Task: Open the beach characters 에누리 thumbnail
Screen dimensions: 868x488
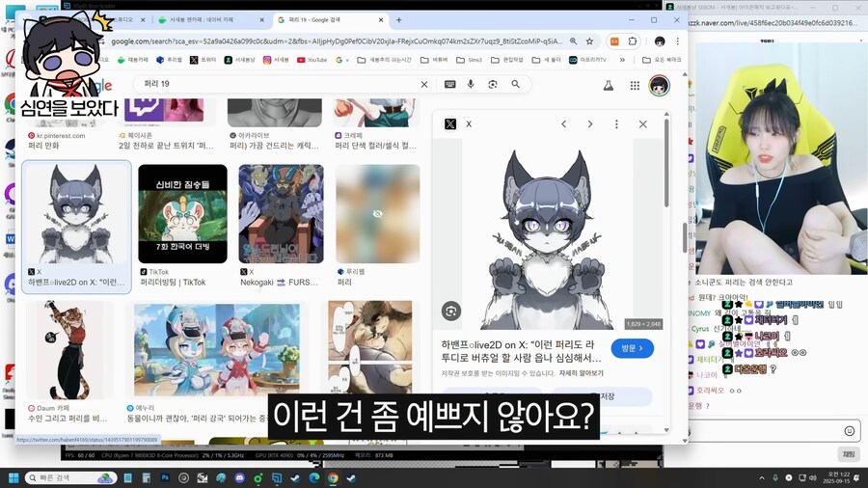Action: (x=216, y=350)
